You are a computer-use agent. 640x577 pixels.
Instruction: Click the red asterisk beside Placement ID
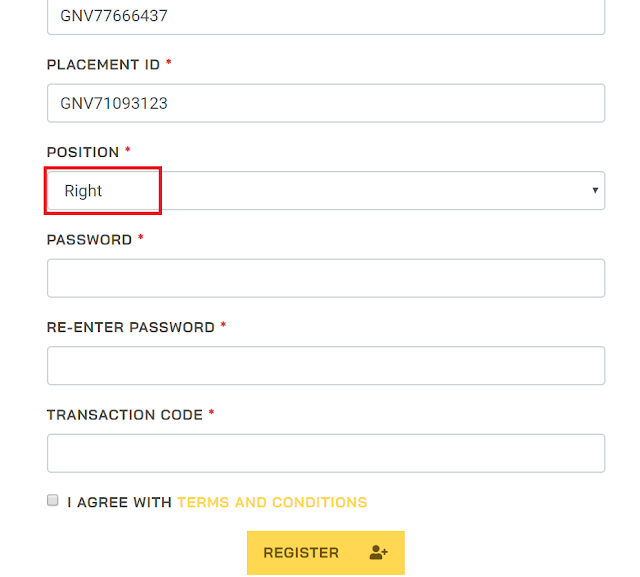[x=169, y=62]
